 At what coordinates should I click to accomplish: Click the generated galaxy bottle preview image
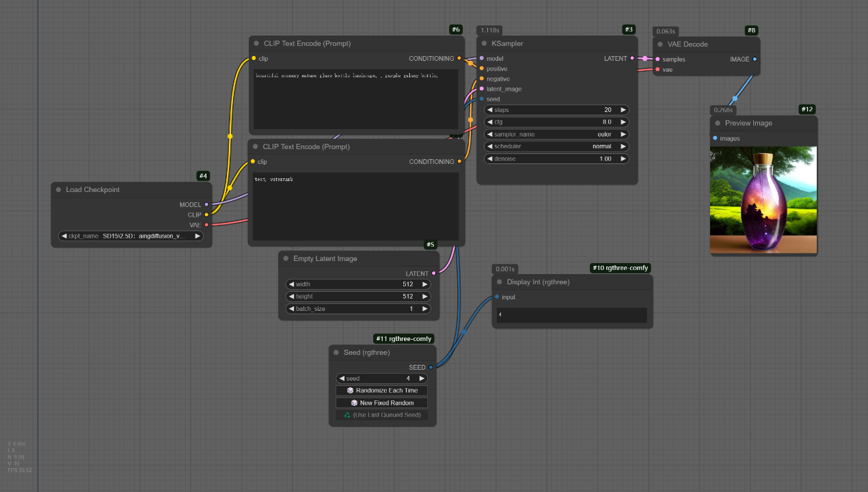point(763,200)
